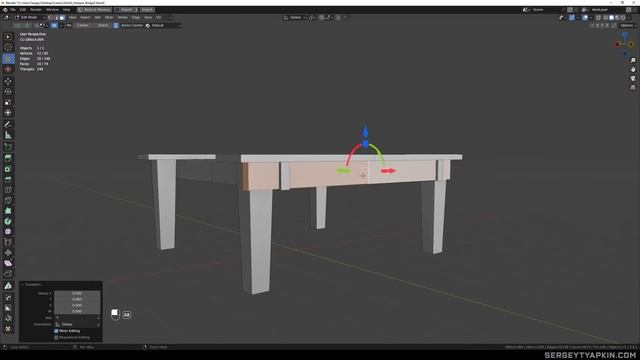Select the Select Box tool at toolbar top

(8, 37)
